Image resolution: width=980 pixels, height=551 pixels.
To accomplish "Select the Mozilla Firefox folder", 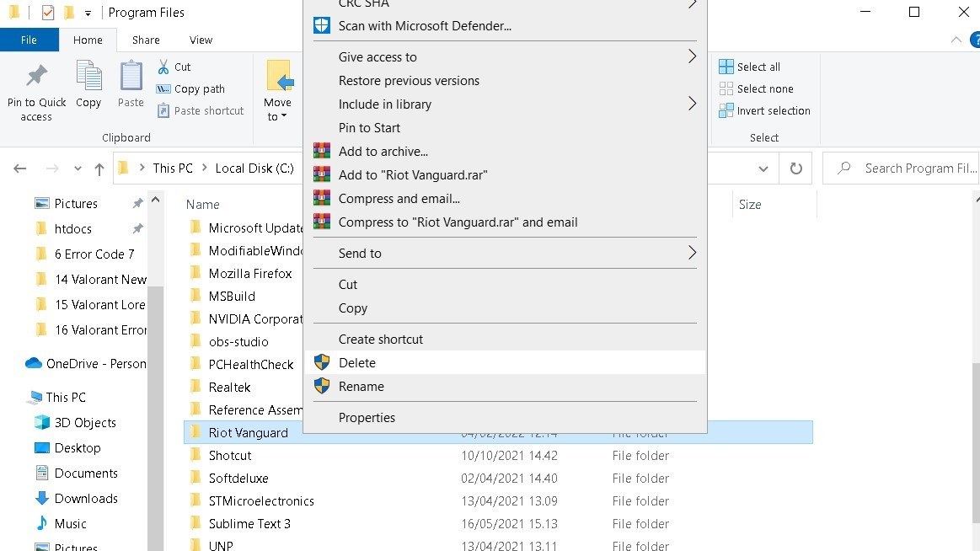I will (x=250, y=273).
